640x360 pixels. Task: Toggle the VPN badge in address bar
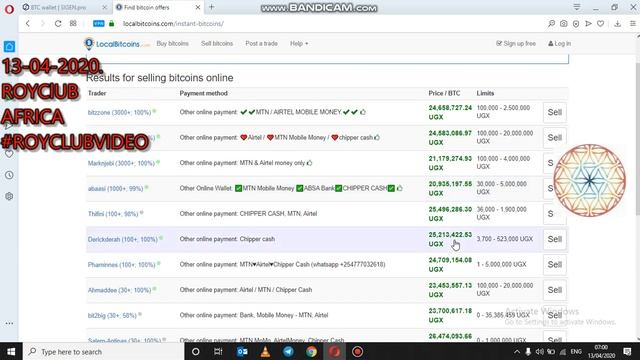point(99,24)
